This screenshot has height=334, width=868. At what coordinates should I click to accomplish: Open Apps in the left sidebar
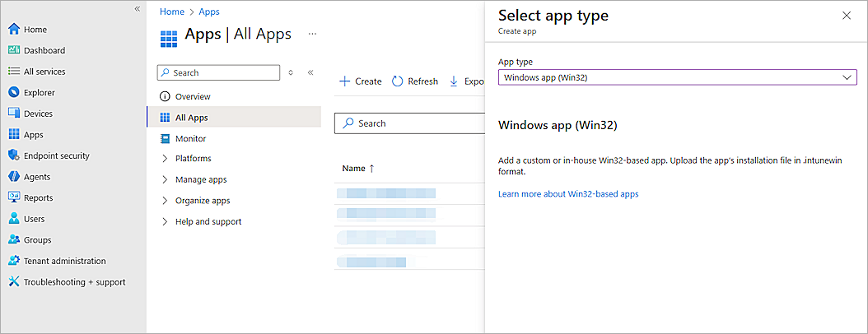coord(26,134)
